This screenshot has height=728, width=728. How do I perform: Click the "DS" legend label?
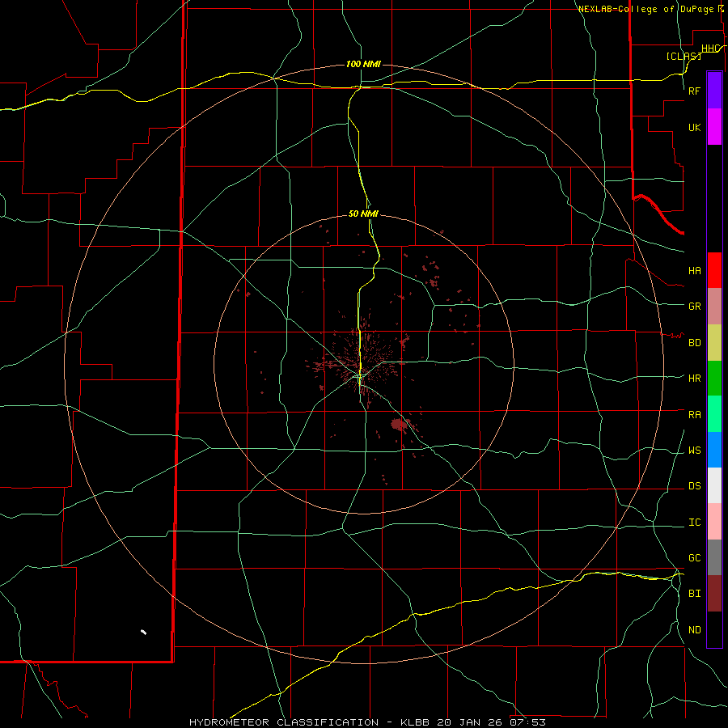click(694, 486)
